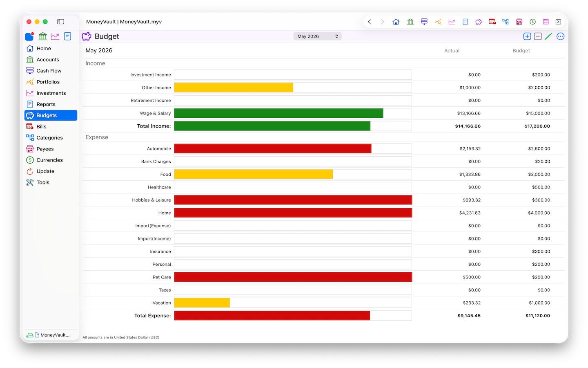588x368 pixels.
Task: Click the $14,166.66 total income actual value
Action: click(x=468, y=126)
